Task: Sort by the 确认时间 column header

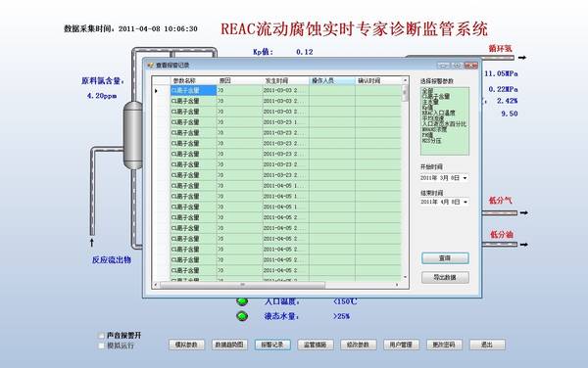Action: [x=378, y=80]
